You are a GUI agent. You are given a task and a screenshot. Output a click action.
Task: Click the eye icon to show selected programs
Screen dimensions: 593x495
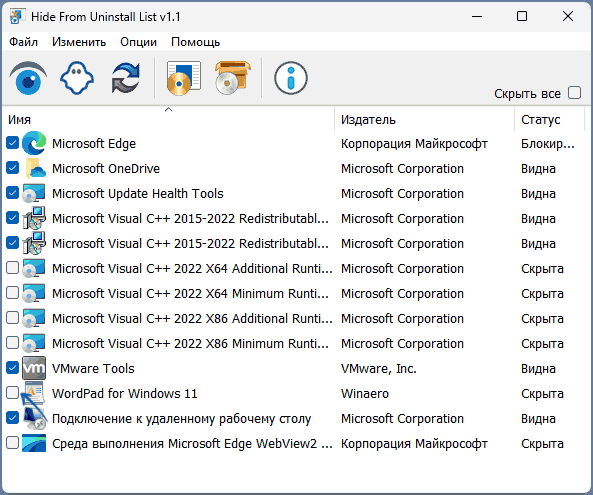28,79
